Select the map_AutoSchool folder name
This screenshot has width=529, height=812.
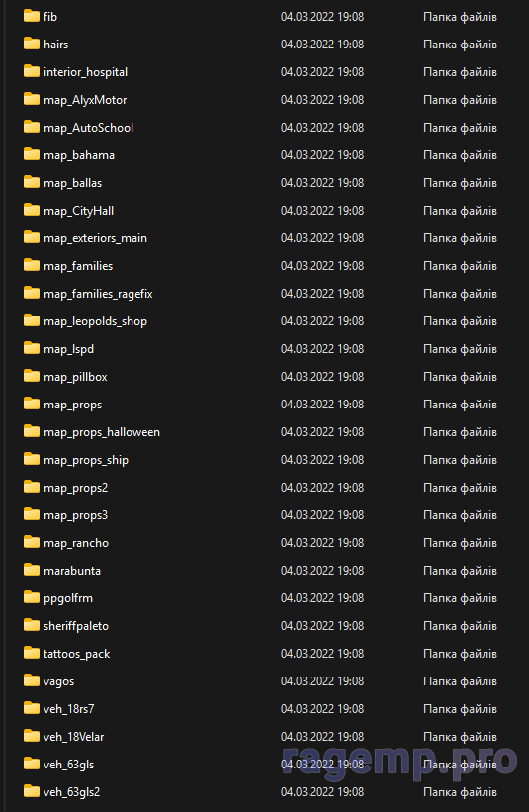[x=89, y=128]
